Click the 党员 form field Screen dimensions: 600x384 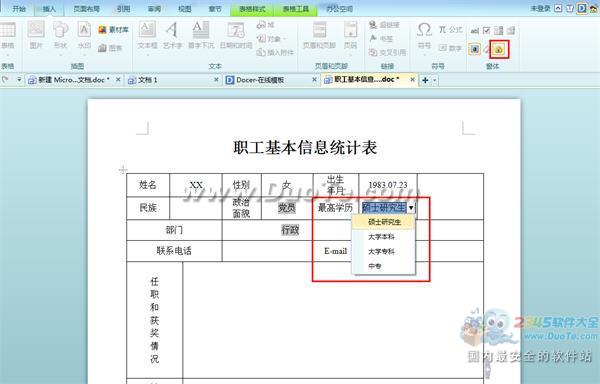tap(287, 208)
